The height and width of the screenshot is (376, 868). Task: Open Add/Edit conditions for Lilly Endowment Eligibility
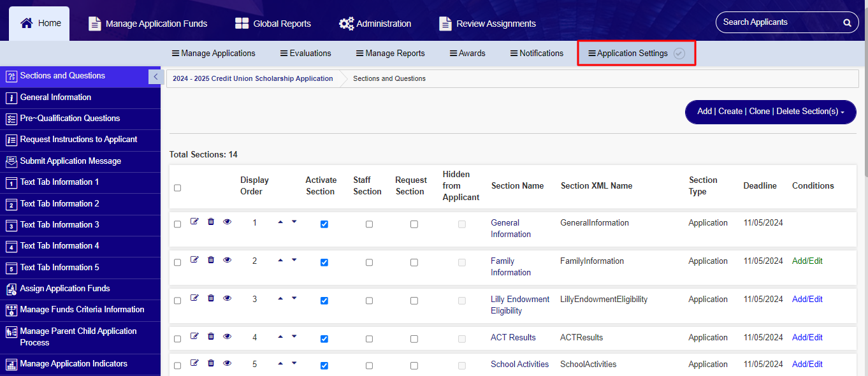(x=807, y=300)
